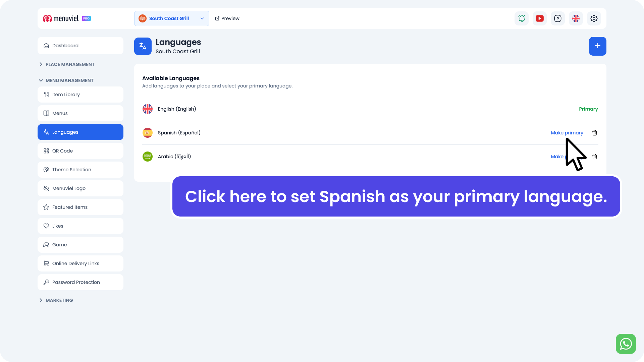Click the UK flag interface language icon
The width and height of the screenshot is (644, 362).
pos(576,18)
